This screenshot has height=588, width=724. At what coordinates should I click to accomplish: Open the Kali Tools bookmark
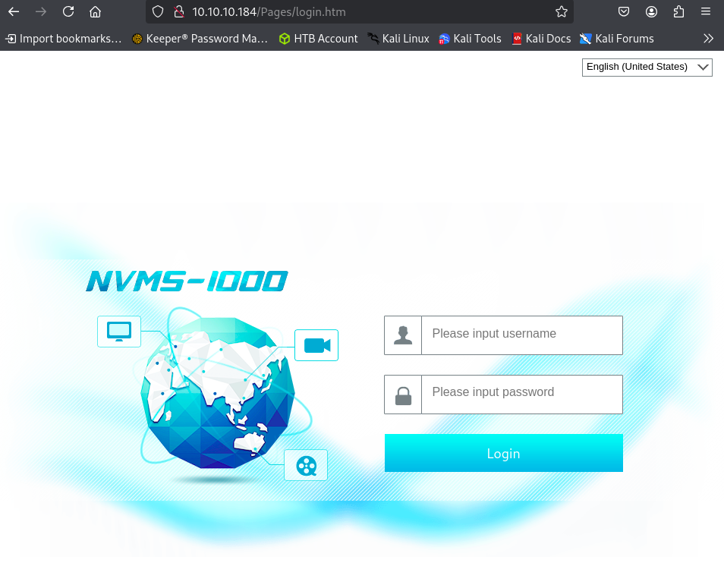[470, 38]
